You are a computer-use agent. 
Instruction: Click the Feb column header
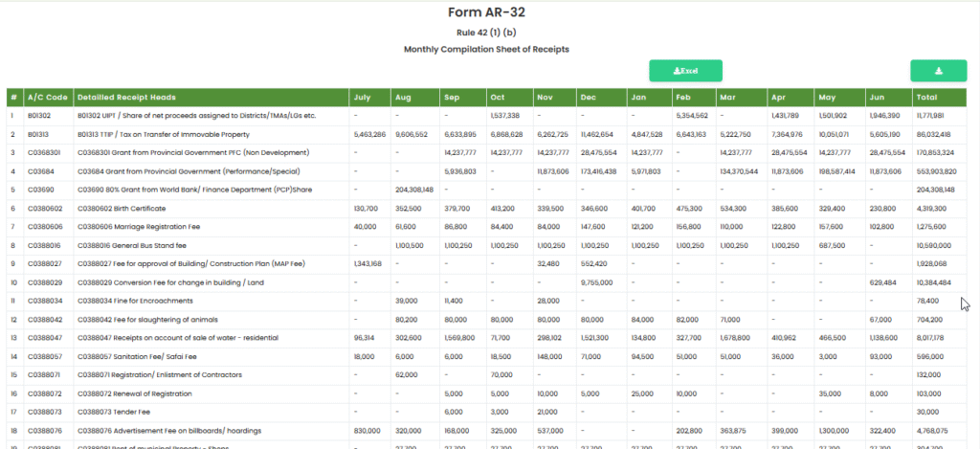[x=682, y=98]
